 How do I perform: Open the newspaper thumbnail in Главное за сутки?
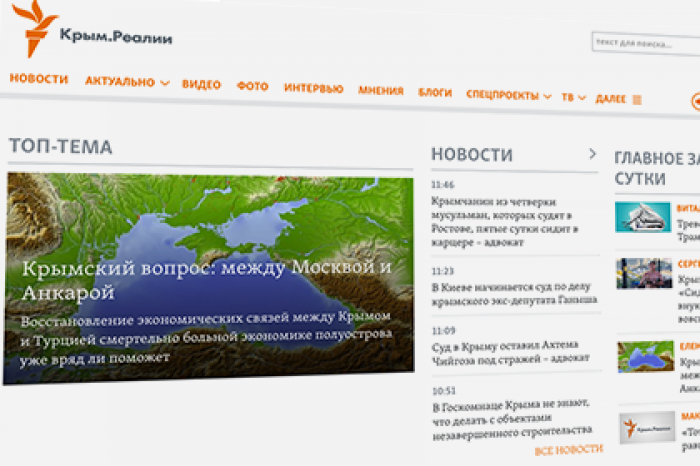(x=643, y=217)
